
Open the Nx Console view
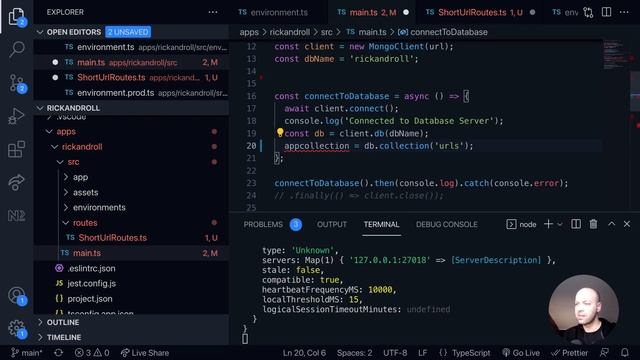click(x=16, y=215)
